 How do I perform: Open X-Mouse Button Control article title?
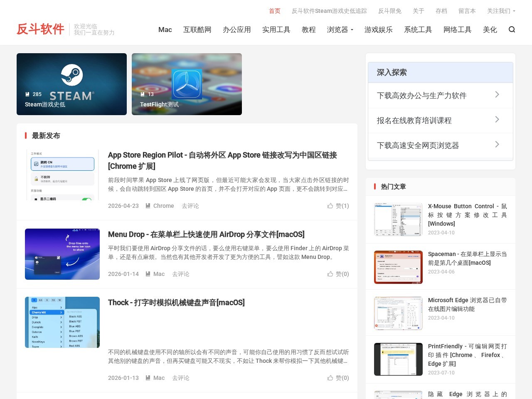click(x=468, y=215)
